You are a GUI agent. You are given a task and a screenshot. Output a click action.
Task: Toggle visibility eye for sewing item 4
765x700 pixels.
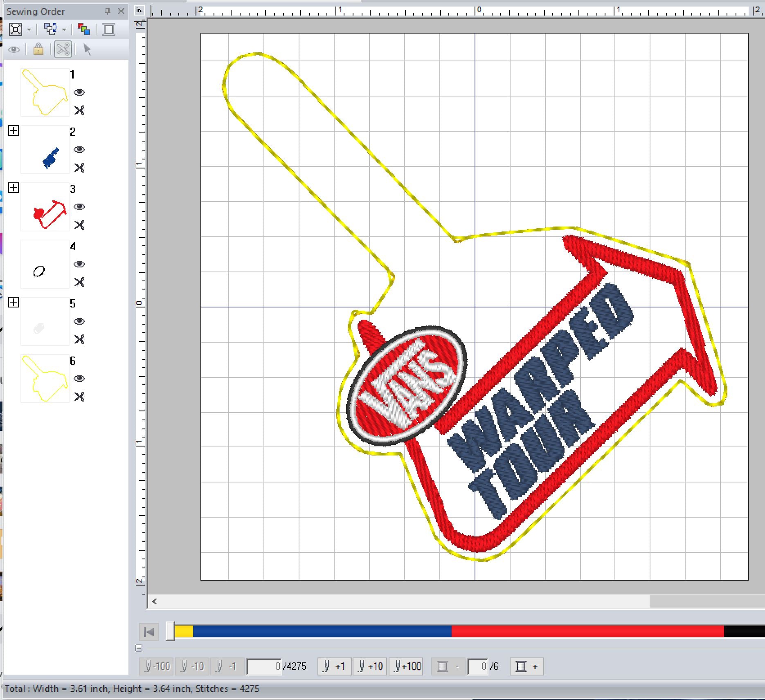point(79,264)
